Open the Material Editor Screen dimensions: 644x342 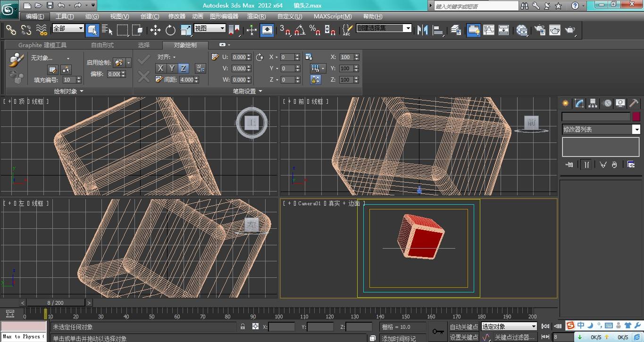coord(522,30)
